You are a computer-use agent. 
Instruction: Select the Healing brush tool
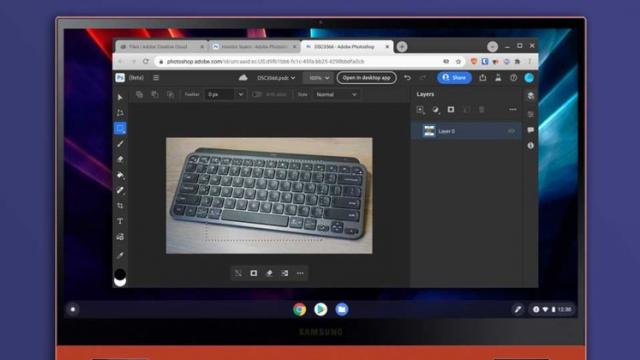click(x=120, y=190)
